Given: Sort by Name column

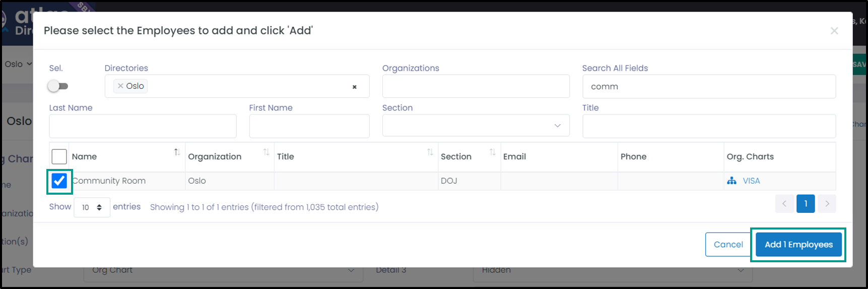Looking at the screenshot, I should coord(127,156).
